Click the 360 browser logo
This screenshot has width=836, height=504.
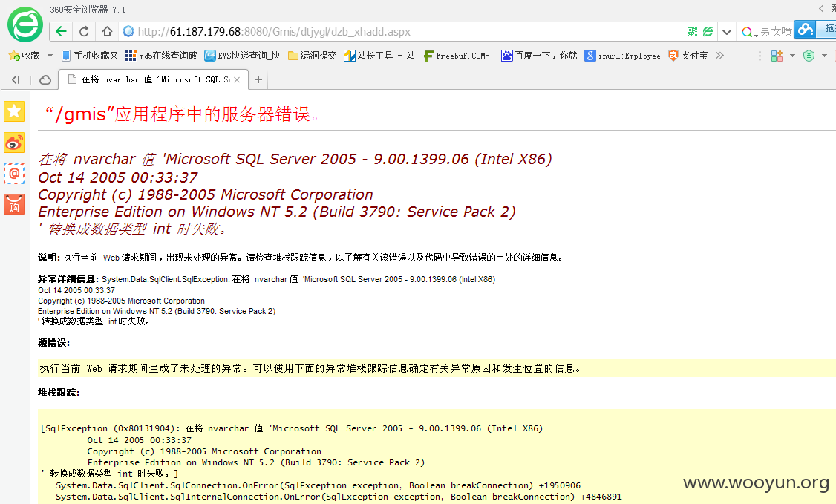pyautogui.click(x=25, y=24)
